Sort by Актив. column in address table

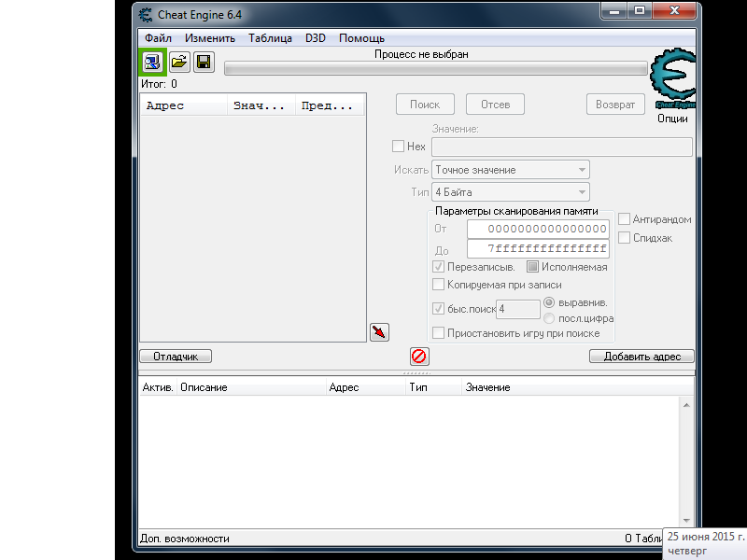tap(158, 387)
